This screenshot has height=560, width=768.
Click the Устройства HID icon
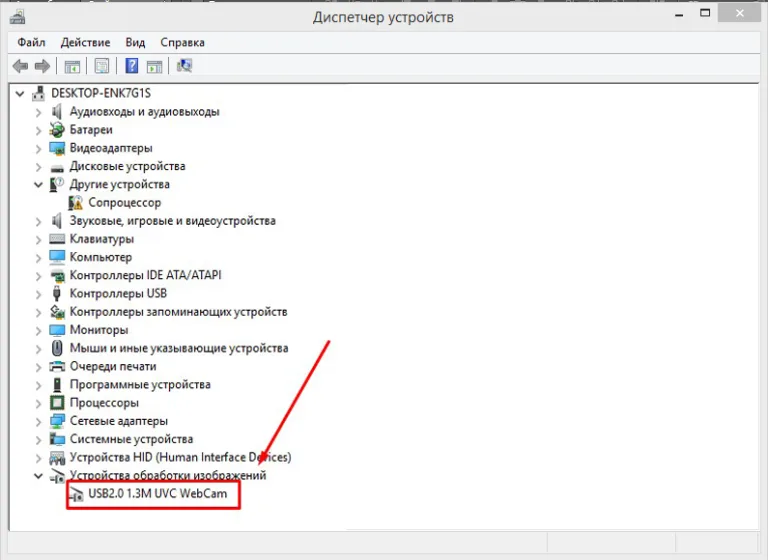pyautogui.click(x=57, y=458)
